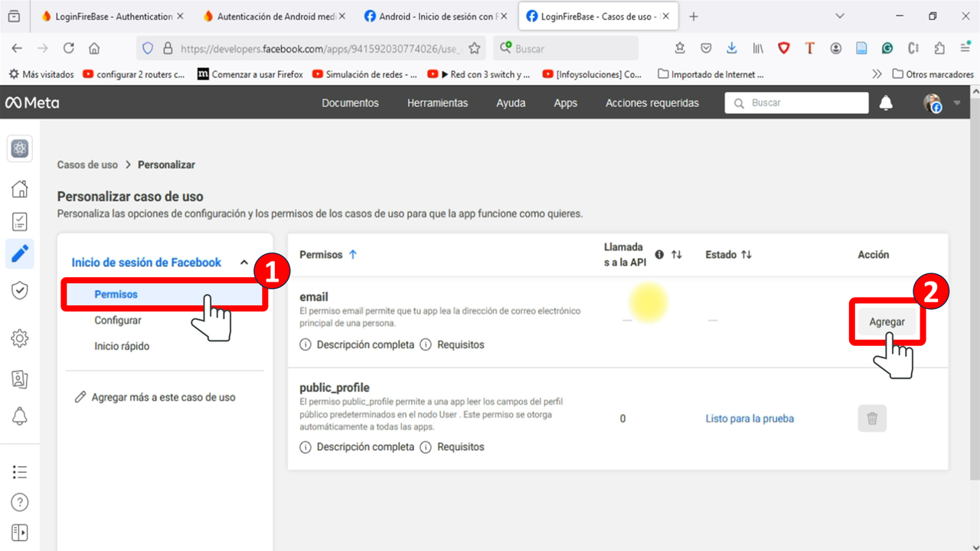The width and height of the screenshot is (980, 551).
Task: Click the Firefox URL address bar
Action: tap(312, 48)
